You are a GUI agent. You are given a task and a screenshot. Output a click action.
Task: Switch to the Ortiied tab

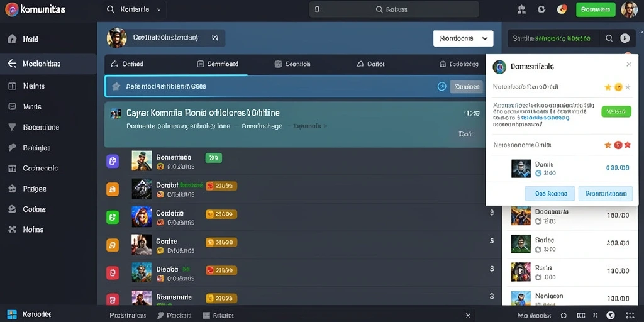click(x=128, y=64)
